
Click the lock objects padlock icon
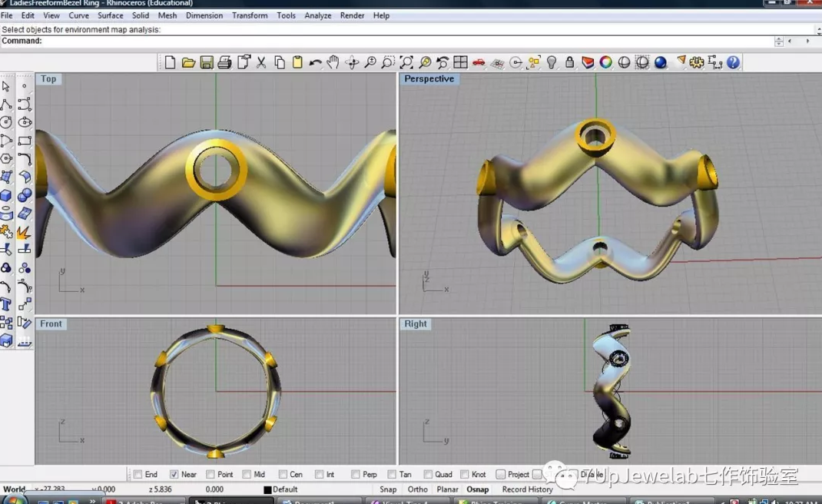point(569,63)
